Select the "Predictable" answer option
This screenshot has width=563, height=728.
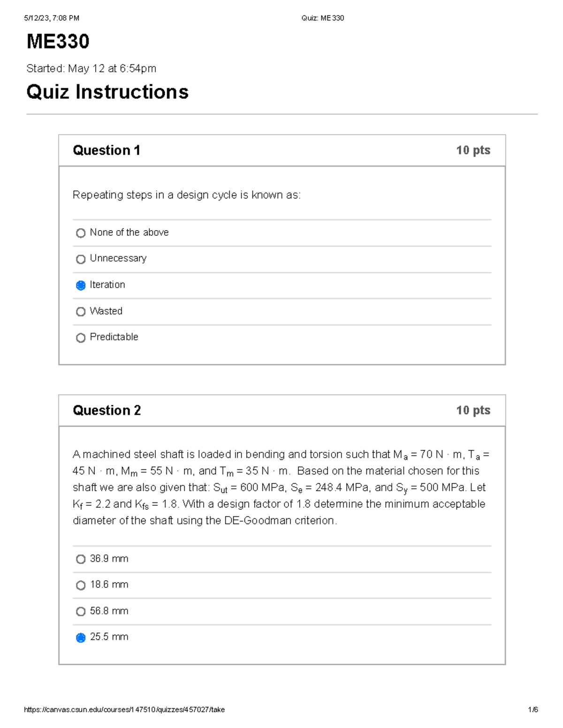coord(81,338)
